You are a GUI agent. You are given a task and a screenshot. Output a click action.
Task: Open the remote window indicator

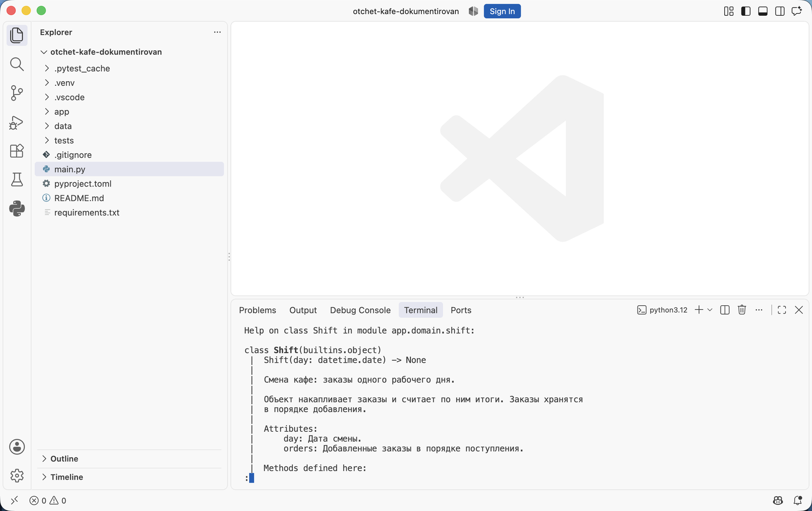(14, 500)
